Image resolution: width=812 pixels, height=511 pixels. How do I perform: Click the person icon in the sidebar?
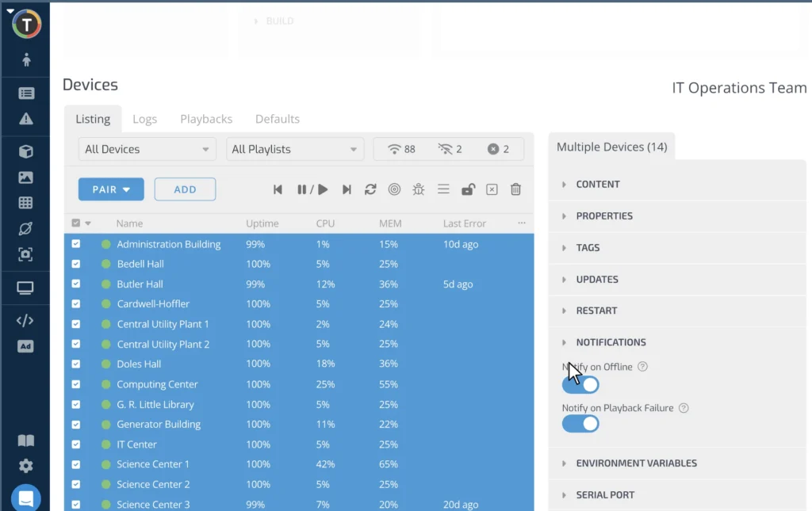26,60
